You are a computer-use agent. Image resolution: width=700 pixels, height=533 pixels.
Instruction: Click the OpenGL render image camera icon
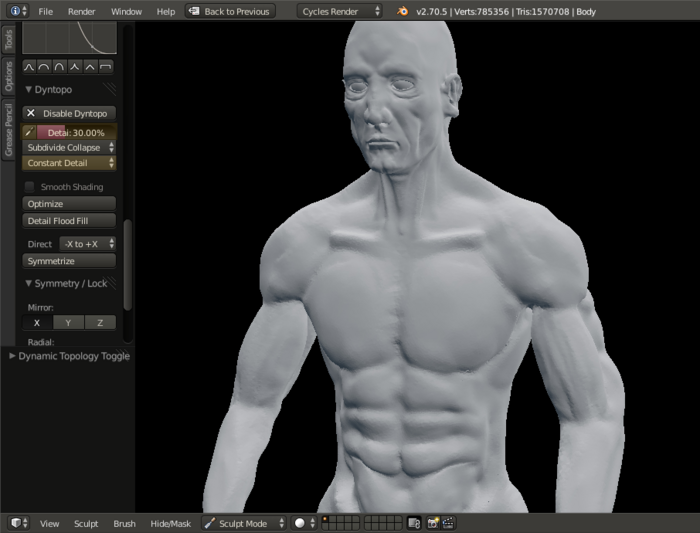433,523
